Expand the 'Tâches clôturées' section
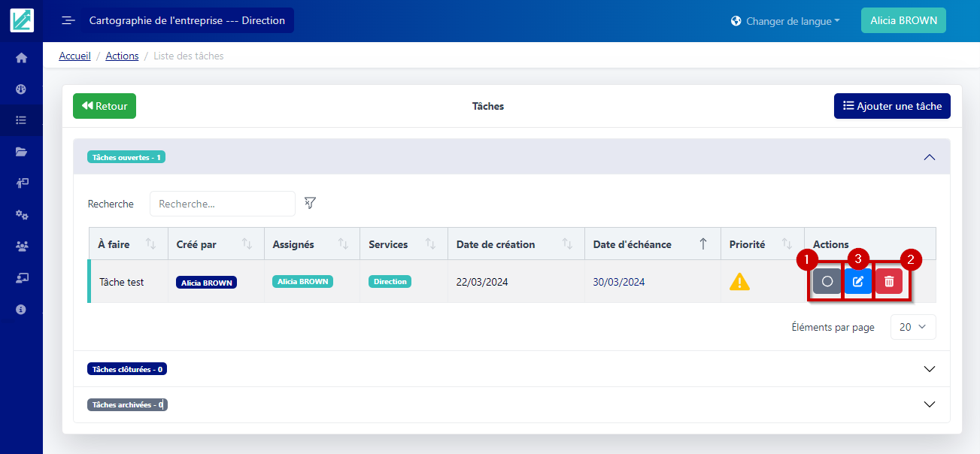The width and height of the screenshot is (980, 454). coord(929,369)
